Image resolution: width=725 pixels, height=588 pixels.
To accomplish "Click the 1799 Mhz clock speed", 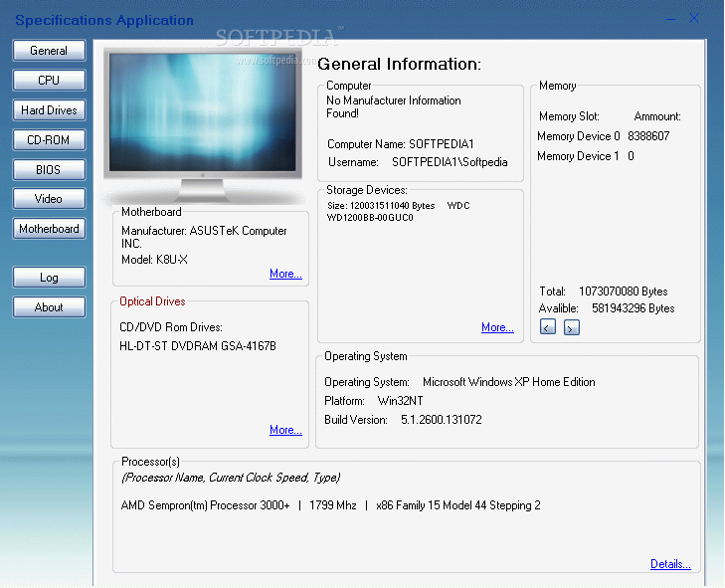I will pyautogui.click(x=333, y=505).
